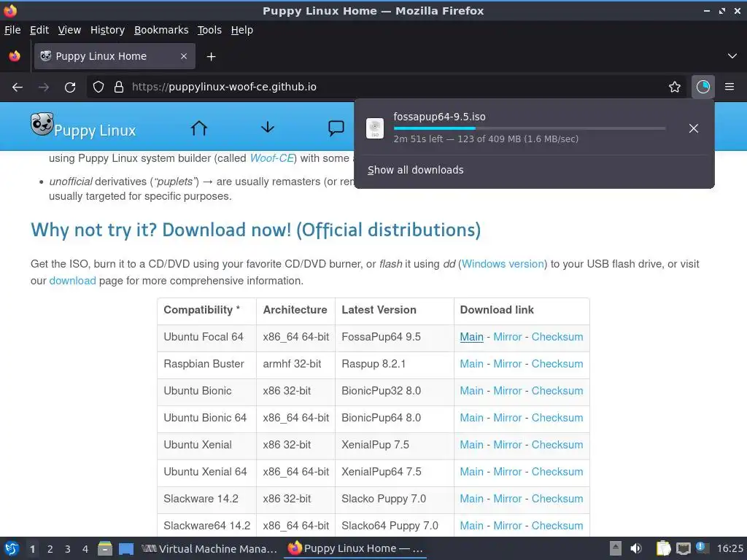Click the removable media eject tray icon
This screenshot has width=747, height=560.
point(616,548)
